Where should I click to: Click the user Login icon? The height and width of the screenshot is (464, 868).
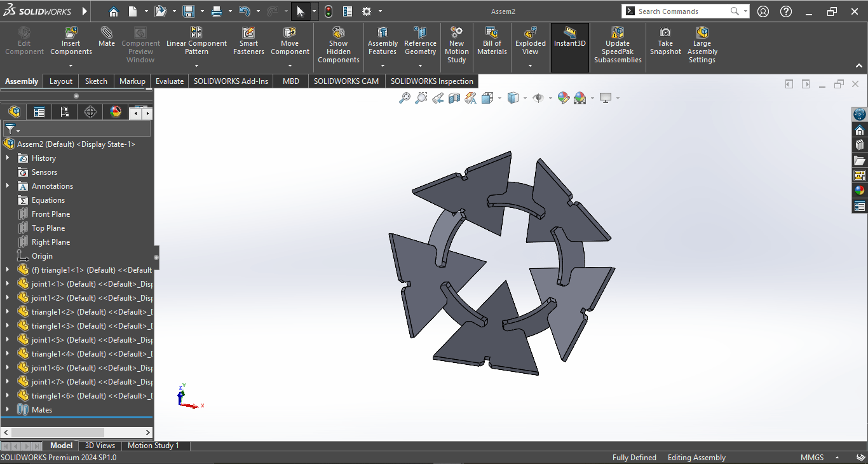(763, 11)
